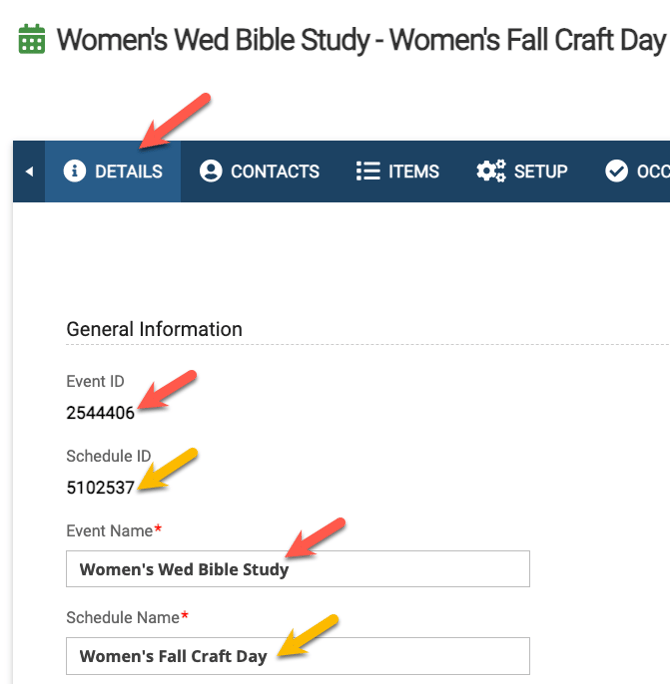This screenshot has height=684, width=670.
Task: Select the SETUP tab label
Action: pyautogui.click(x=541, y=171)
